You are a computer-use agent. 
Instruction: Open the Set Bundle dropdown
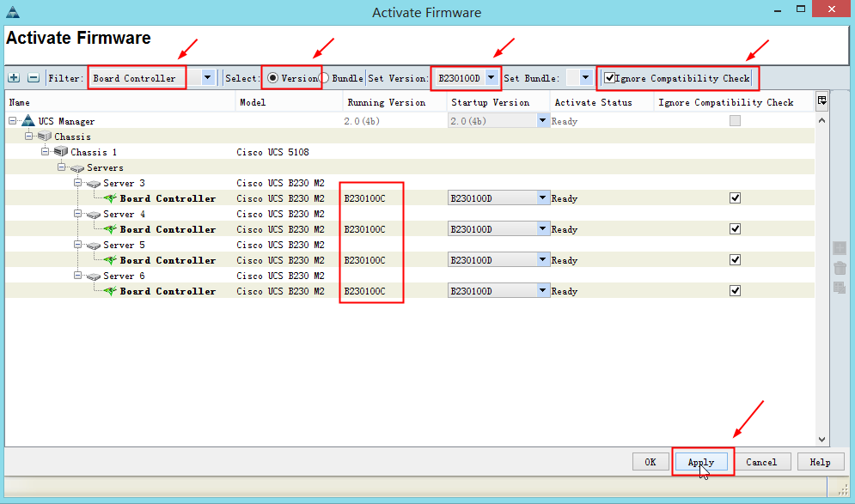(586, 78)
